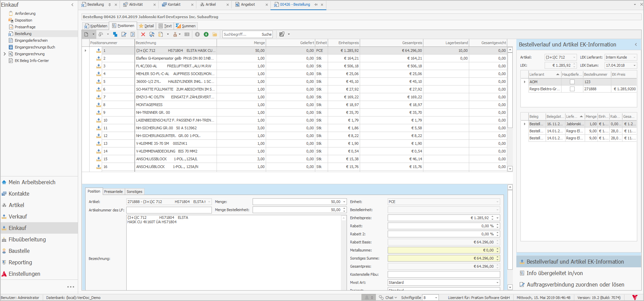Click the red X delete position icon
644x301 pixels.
tap(143, 34)
